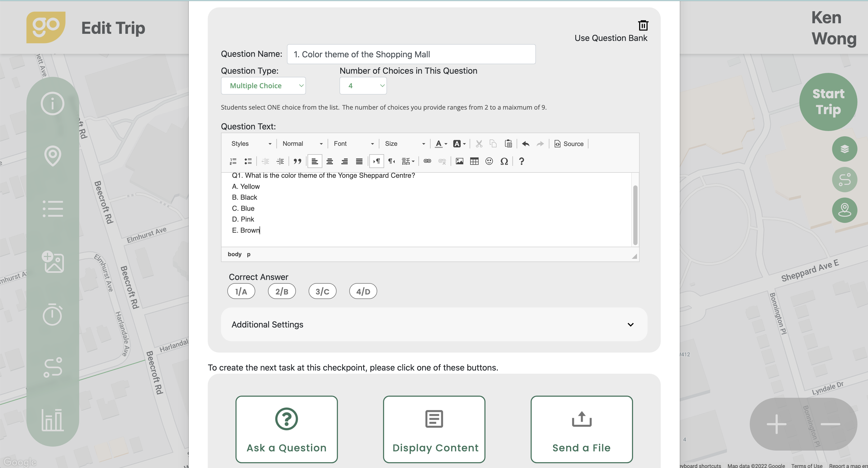The image size is (868, 468).
Task: Center align the question text
Action: pyautogui.click(x=329, y=161)
